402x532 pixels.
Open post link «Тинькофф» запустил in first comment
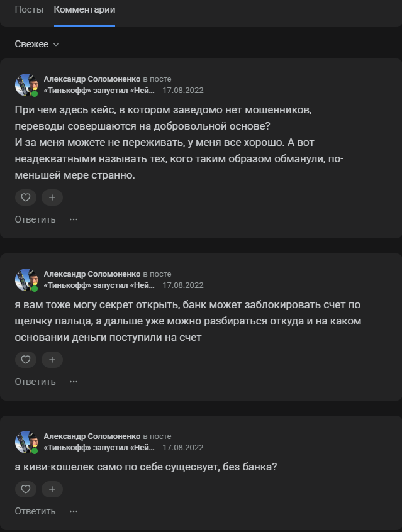[x=99, y=91]
